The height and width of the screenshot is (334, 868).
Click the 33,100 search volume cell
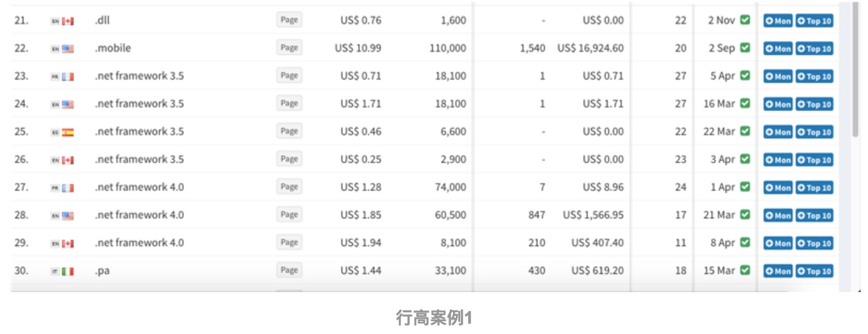click(450, 270)
